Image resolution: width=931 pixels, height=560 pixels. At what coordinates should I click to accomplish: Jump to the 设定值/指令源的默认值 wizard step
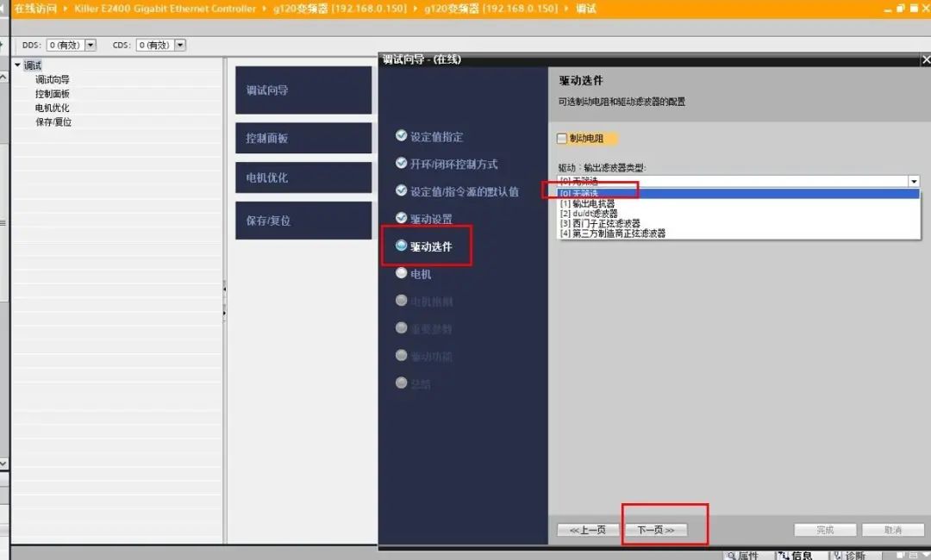point(465,191)
